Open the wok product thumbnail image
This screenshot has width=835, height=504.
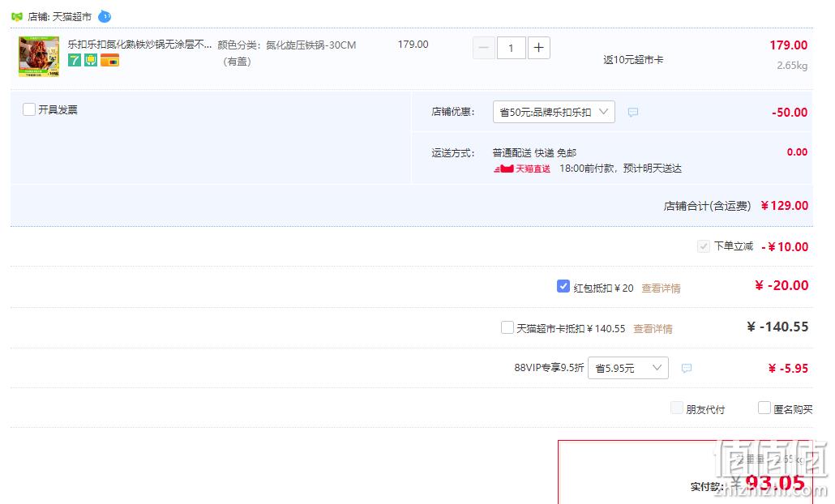[39, 57]
